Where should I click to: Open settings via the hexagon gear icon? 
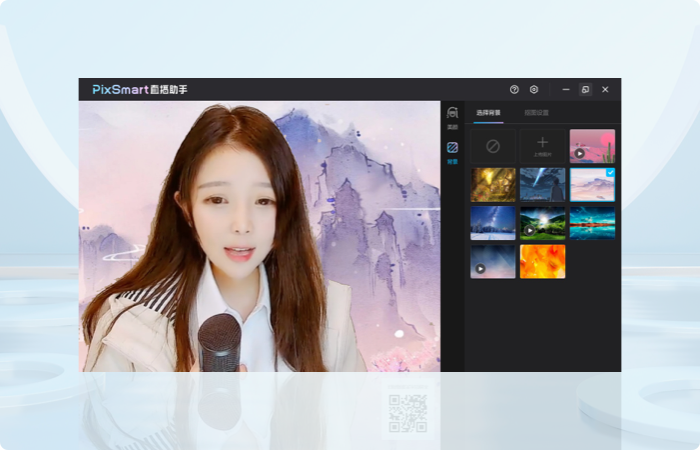coord(534,89)
